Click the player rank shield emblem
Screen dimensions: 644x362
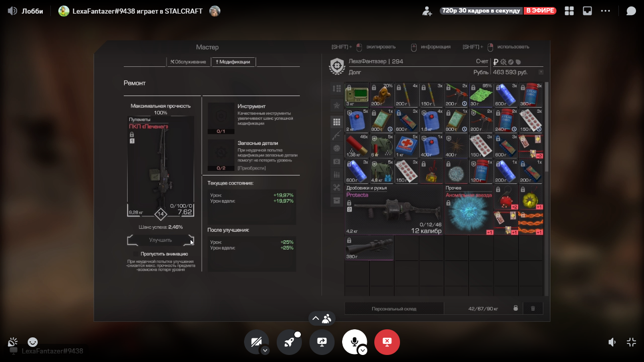click(x=337, y=66)
